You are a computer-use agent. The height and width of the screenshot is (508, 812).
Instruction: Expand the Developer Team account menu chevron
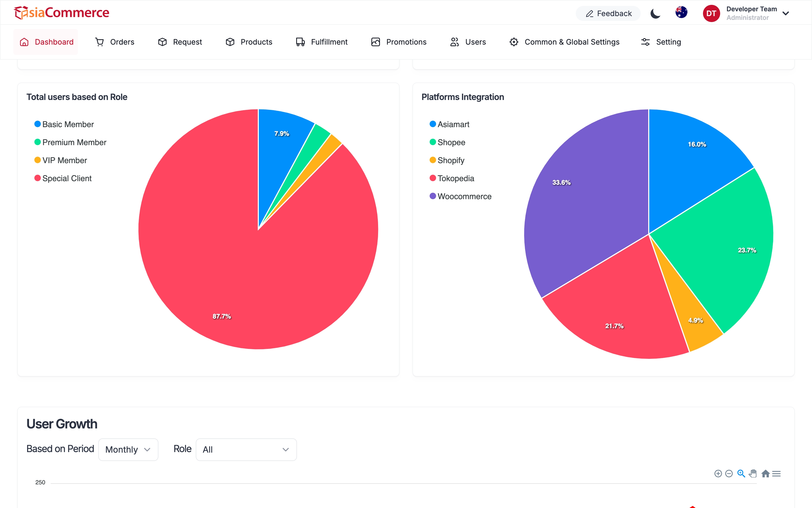(x=785, y=13)
